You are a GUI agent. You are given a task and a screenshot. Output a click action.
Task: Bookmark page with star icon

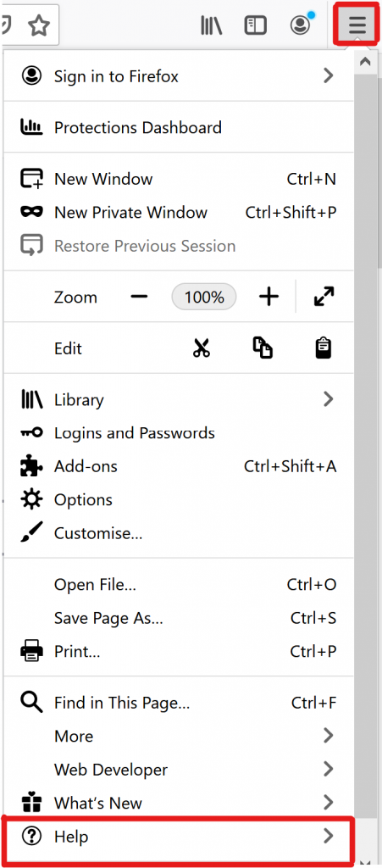(x=39, y=25)
